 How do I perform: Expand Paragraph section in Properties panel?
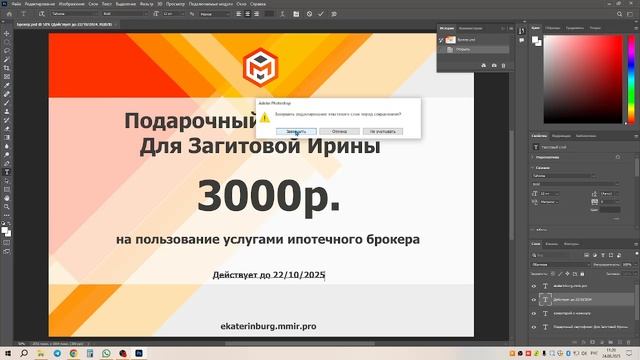pos(533,230)
